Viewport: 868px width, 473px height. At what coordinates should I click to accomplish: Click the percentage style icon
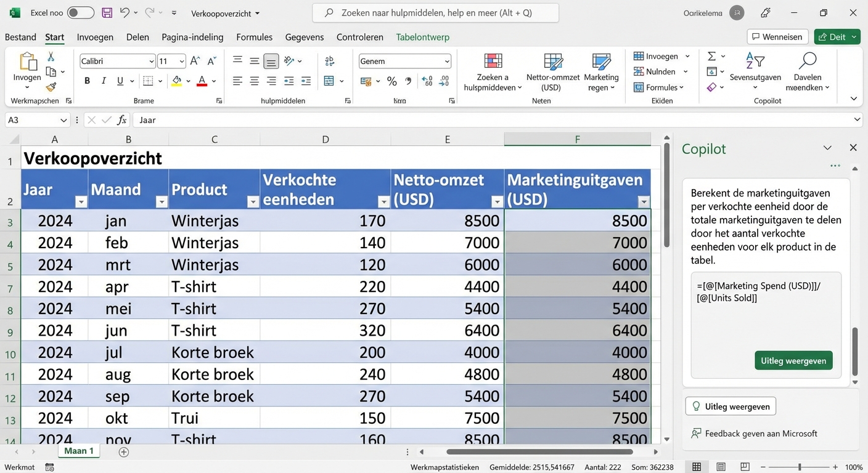tap(391, 81)
